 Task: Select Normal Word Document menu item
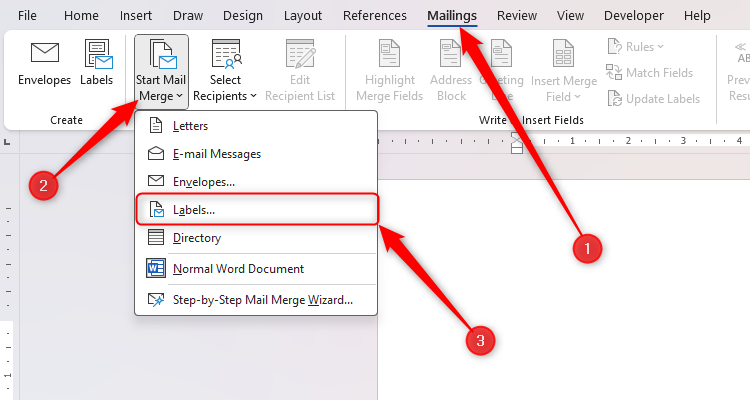coord(256,269)
